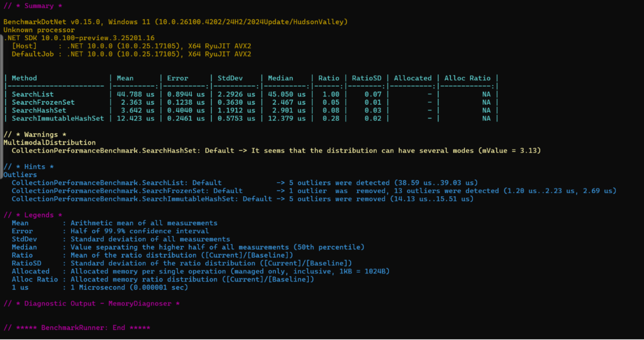Click the '1 Microsecond (0.000001 sec)' legend
Image resolution: width=644 pixels, height=340 pixels.
pos(129,287)
